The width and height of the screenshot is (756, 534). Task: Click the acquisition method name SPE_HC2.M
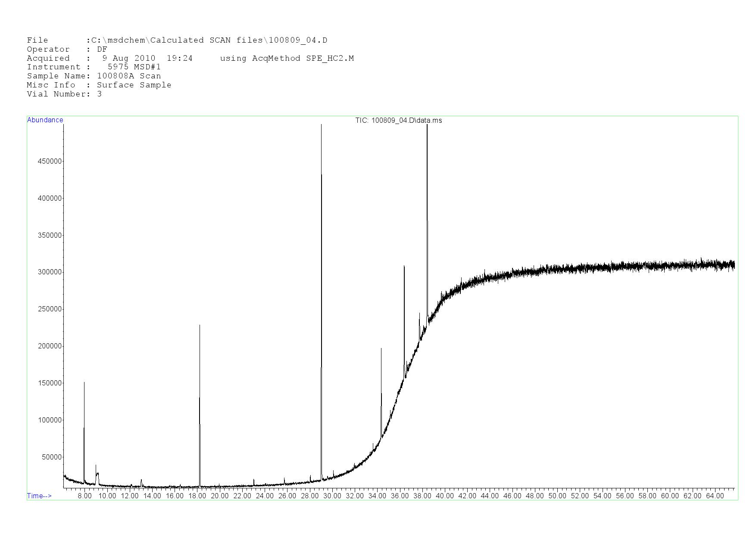point(330,59)
